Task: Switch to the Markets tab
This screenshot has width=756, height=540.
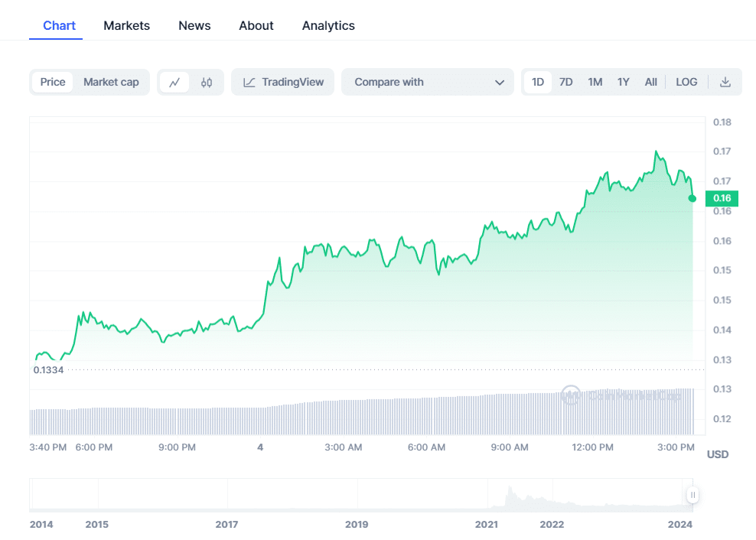Action: 126,25
